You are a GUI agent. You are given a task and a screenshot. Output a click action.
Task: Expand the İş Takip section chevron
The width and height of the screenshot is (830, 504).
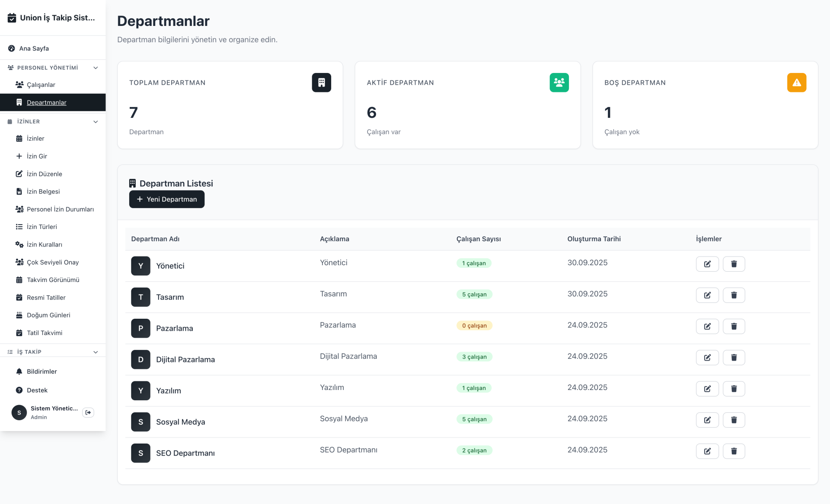tap(96, 352)
